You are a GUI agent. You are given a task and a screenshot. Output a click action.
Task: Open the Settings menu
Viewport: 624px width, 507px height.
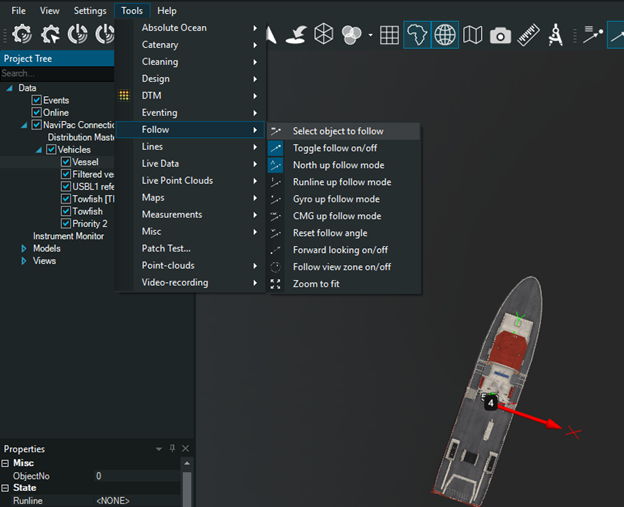click(x=90, y=11)
